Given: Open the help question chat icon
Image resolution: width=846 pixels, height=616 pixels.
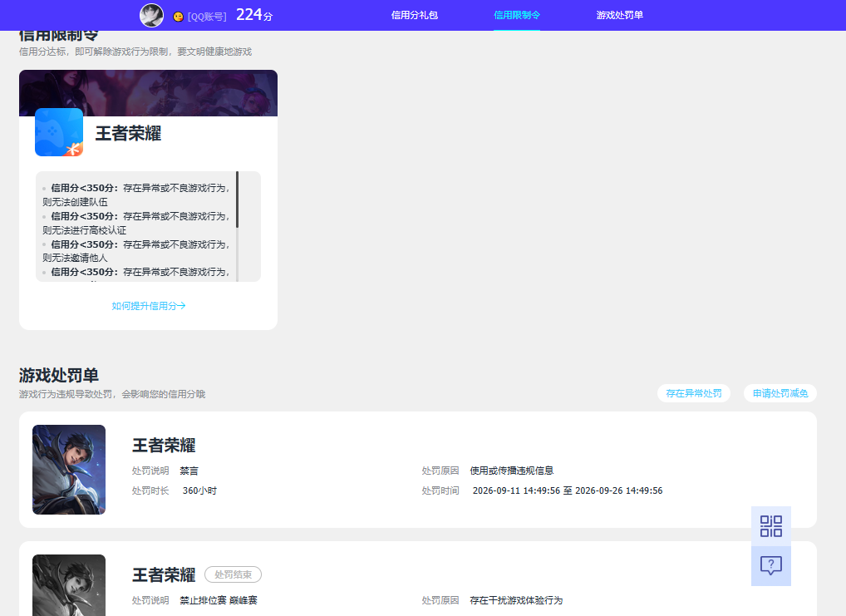Looking at the screenshot, I should (x=771, y=566).
